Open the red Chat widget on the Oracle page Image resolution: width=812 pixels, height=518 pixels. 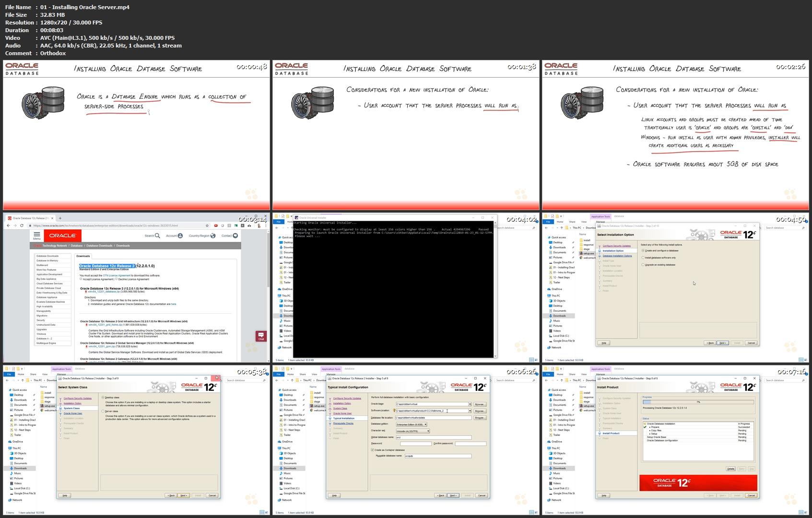[x=261, y=336]
